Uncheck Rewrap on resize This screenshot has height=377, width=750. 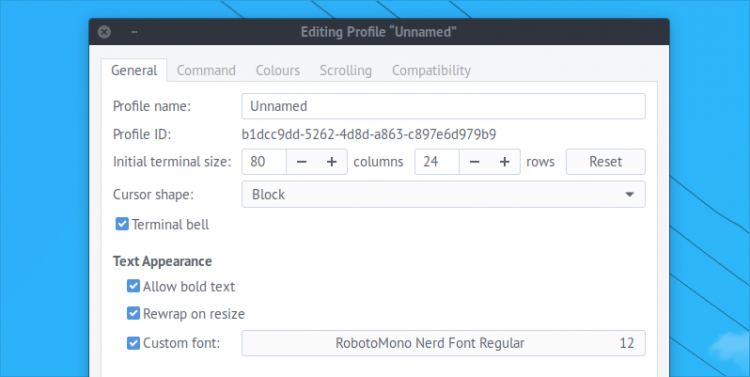[x=133, y=313]
